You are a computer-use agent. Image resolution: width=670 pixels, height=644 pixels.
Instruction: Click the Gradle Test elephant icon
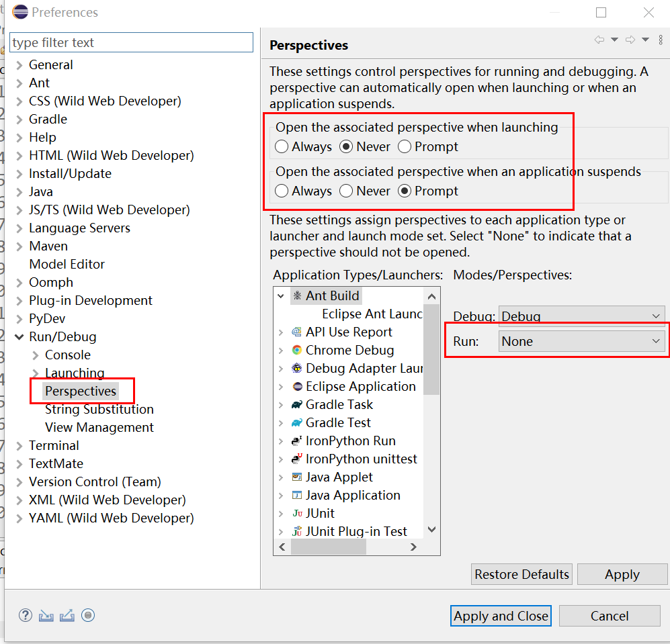coord(297,423)
